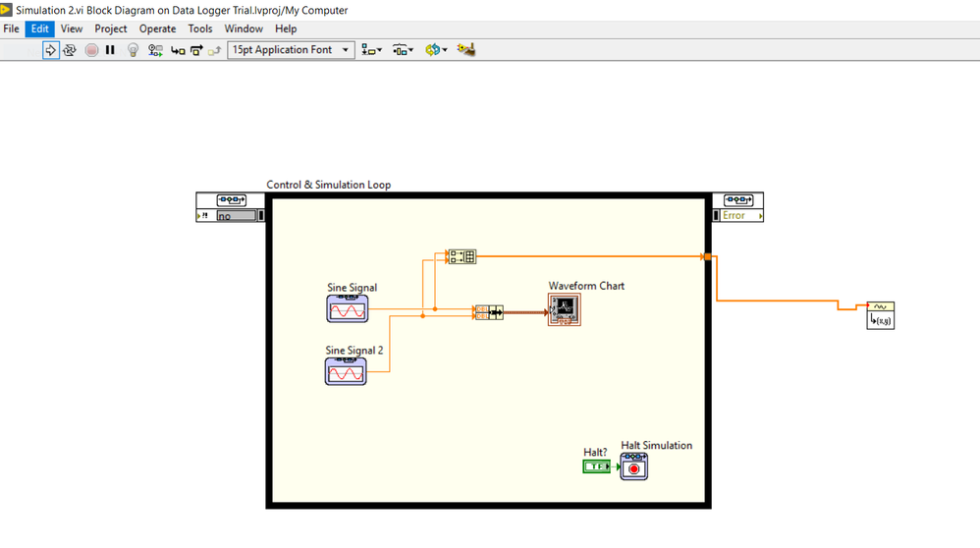Screen dimensions: 980x548
Task: Click the Halt? boolean TF terminal
Action: 596,466
